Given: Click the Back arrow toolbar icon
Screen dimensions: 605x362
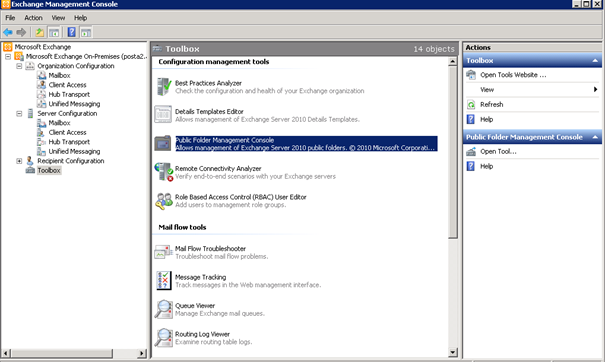Looking at the screenshot, I should 8,32.
